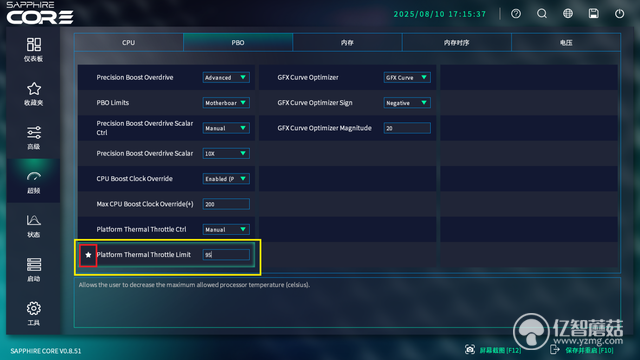The image size is (640, 360).
Task: Click the language globe icon
Action: 568,13
